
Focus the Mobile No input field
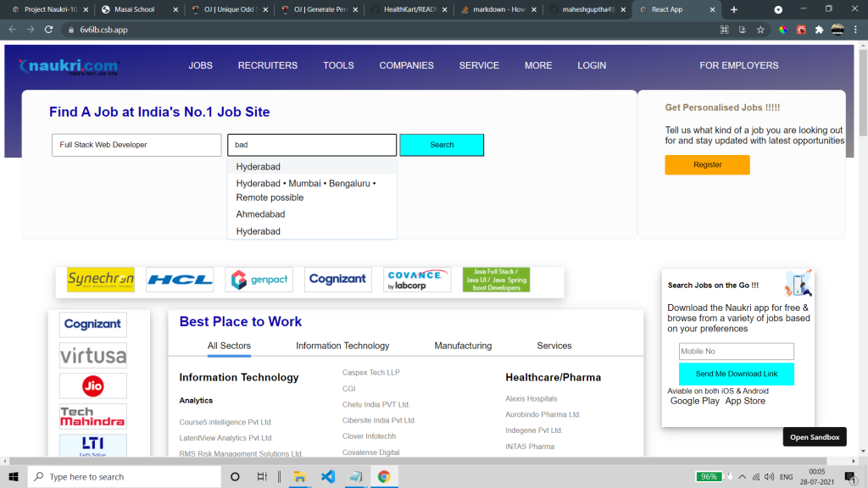click(x=736, y=352)
